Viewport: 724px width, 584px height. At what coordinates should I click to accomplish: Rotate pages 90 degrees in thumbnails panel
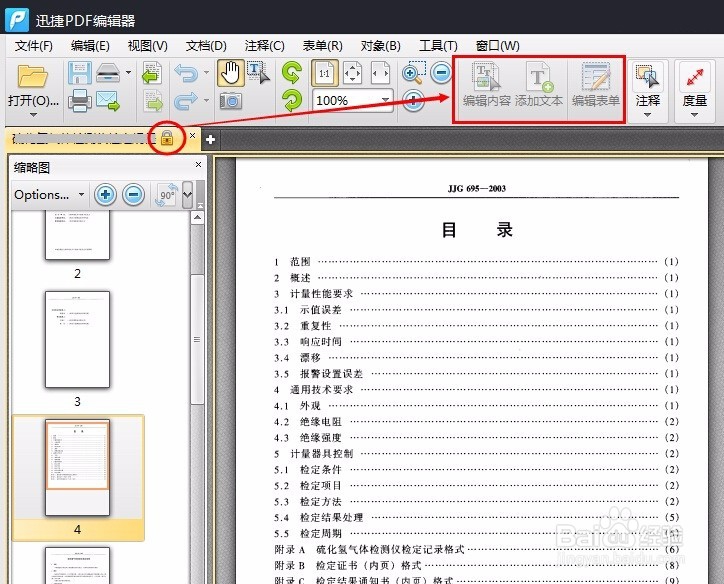[x=167, y=194]
